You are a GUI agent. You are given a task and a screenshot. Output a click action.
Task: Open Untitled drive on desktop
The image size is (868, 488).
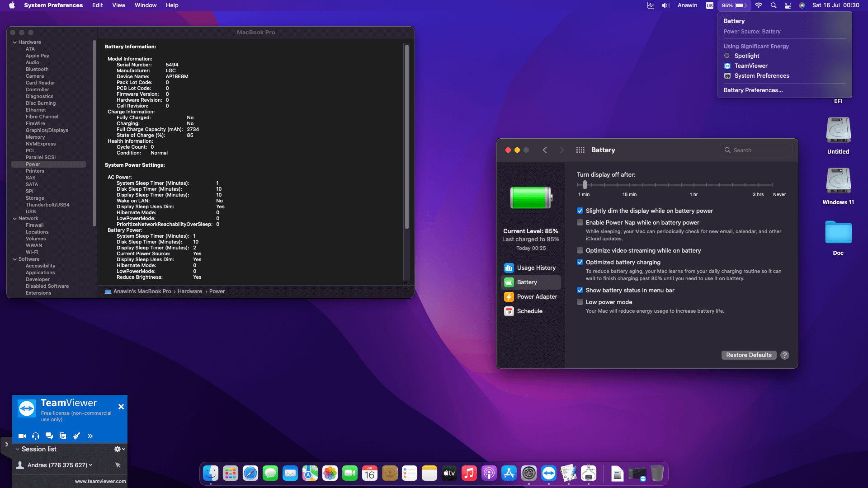coord(838,136)
